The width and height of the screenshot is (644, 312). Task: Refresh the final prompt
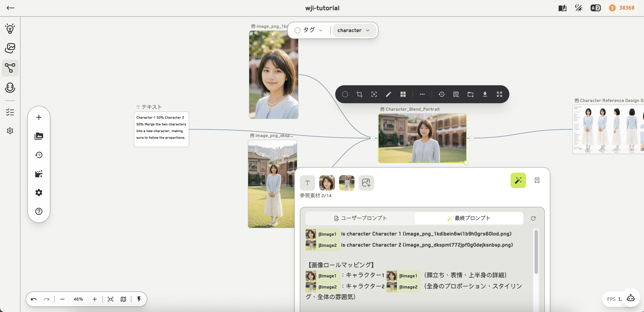(x=533, y=218)
